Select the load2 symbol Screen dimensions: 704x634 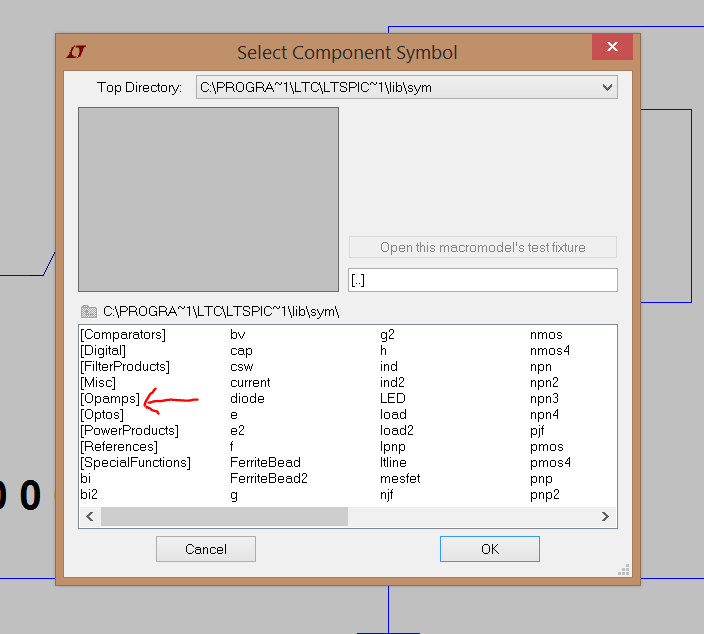pos(397,431)
